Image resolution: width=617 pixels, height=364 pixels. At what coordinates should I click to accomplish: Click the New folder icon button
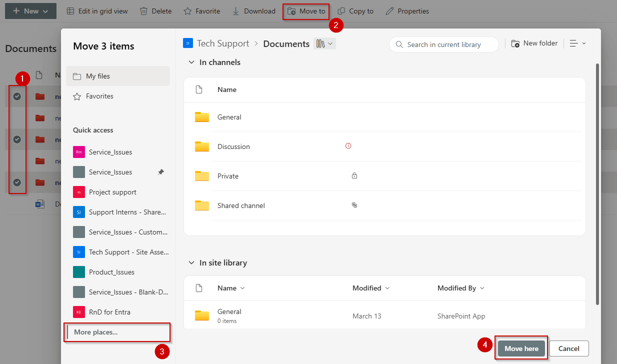pyautogui.click(x=515, y=44)
